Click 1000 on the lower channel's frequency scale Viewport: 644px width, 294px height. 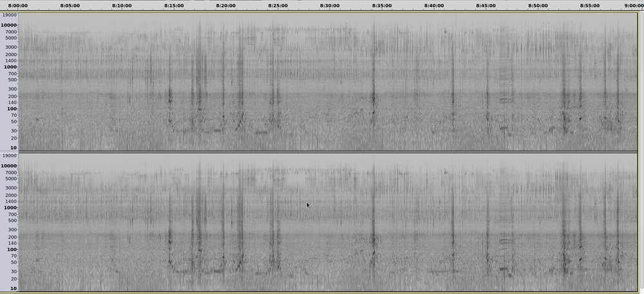pos(11,208)
